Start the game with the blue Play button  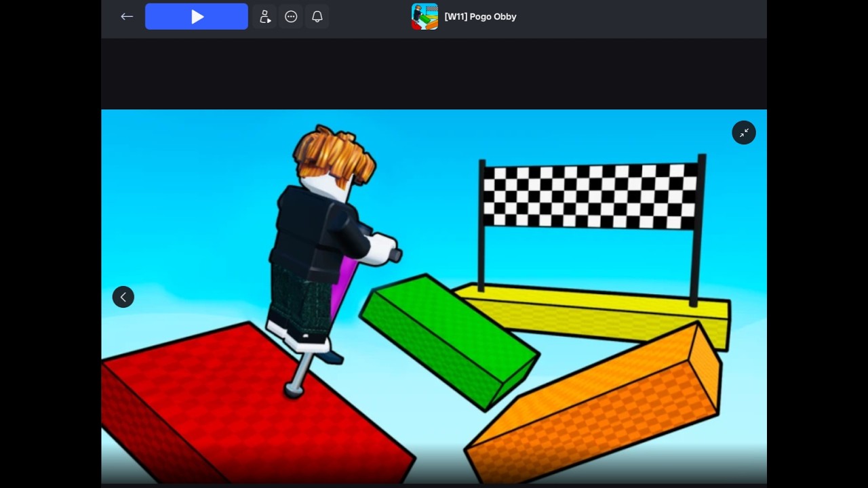click(x=197, y=17)
